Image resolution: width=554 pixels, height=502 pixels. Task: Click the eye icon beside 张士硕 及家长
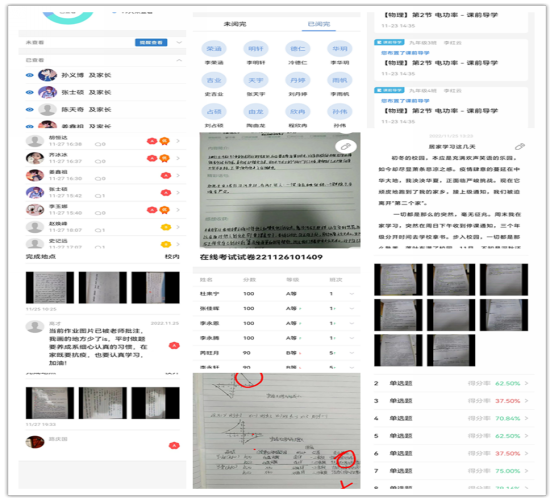30,92
